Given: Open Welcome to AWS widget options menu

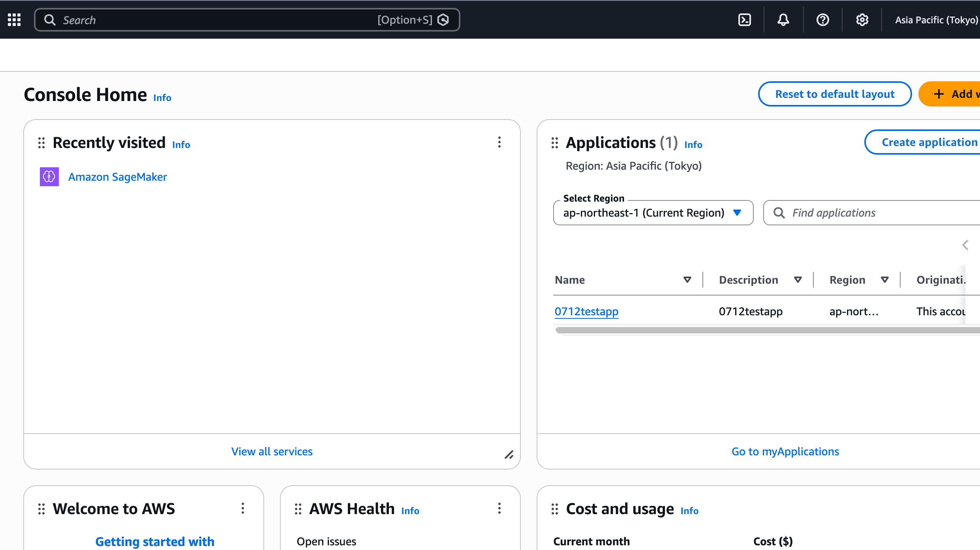Looking at the screenshot, I should (x=243, y=508).
